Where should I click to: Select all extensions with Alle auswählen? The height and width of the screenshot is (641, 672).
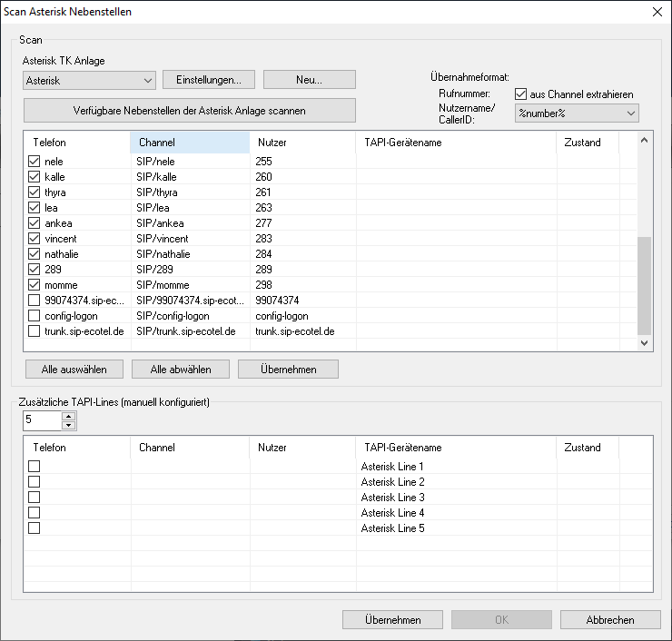coord(74,370)
